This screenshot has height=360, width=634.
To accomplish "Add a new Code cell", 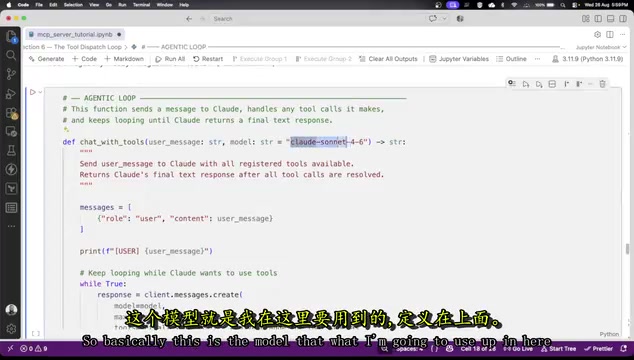I will (x=85, y=59).
